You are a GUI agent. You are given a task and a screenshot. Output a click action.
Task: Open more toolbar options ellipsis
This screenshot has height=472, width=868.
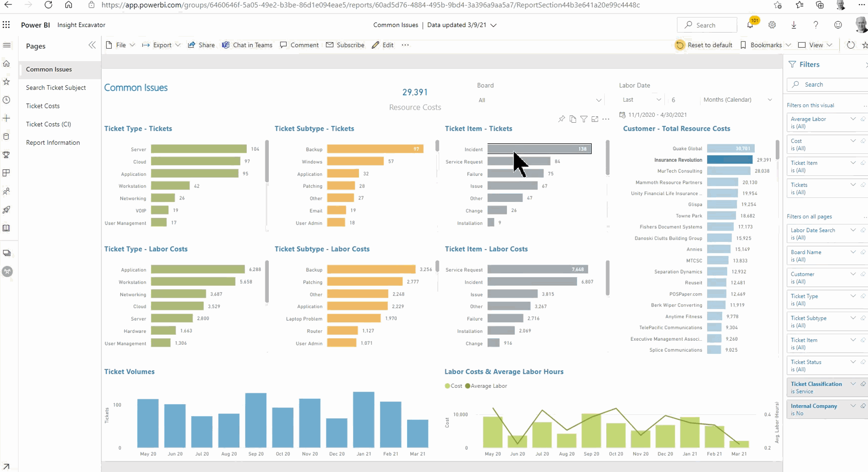click(405, 45)
